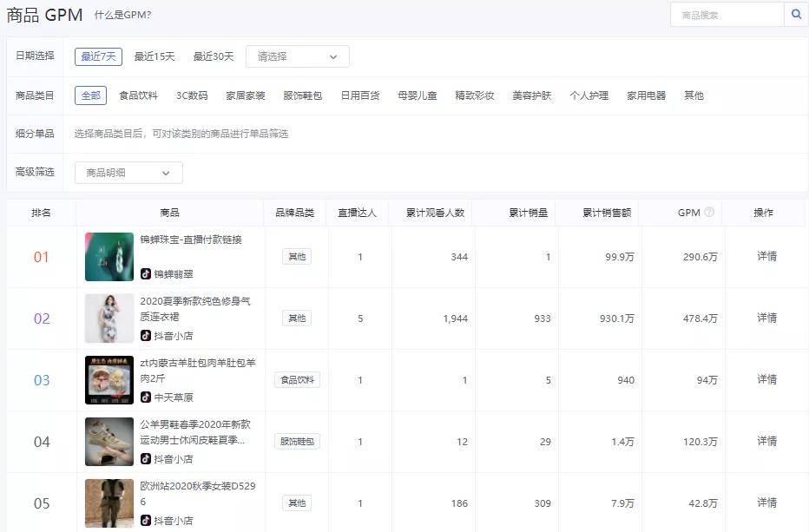The width and height of the screenshot is (809, 532).
Task: Focus the 商品搜索 search input field
Action: pos(727,15)
